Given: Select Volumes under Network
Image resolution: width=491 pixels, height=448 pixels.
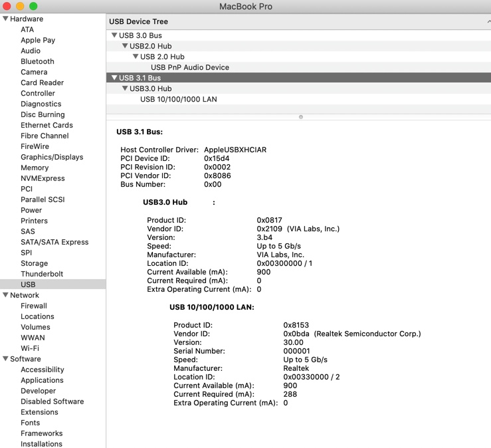Looking at the screenshot, I should click(35, 327).
